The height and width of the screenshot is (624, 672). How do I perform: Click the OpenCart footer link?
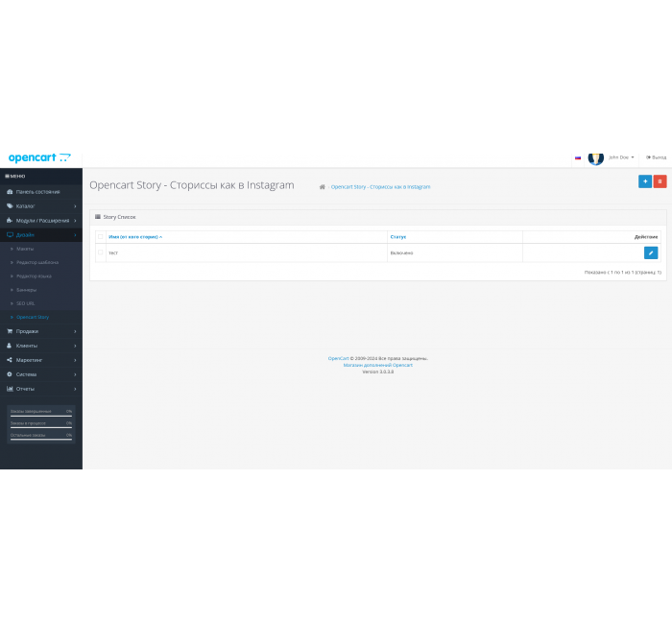tap(338, 358)
